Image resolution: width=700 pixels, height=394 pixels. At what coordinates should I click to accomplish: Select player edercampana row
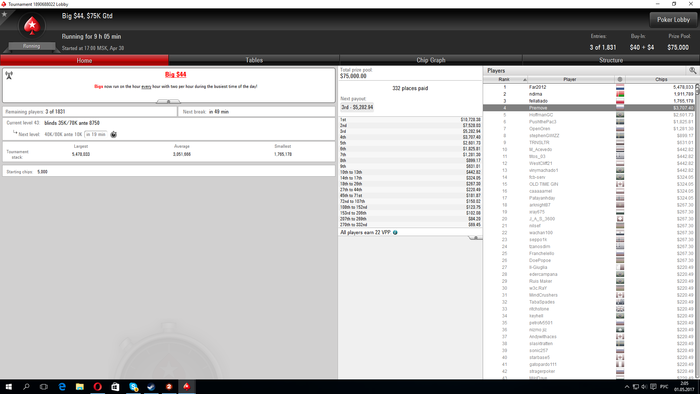tap(589, 274)
